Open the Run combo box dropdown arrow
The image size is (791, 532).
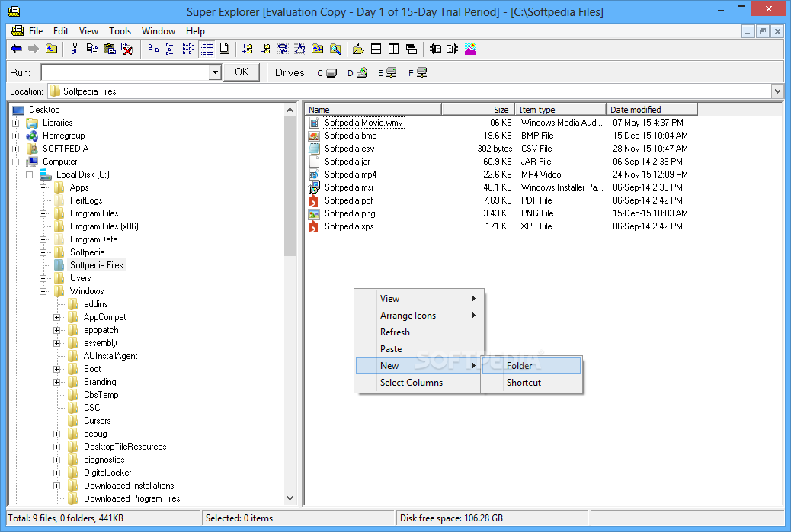(x=216, y=72)
